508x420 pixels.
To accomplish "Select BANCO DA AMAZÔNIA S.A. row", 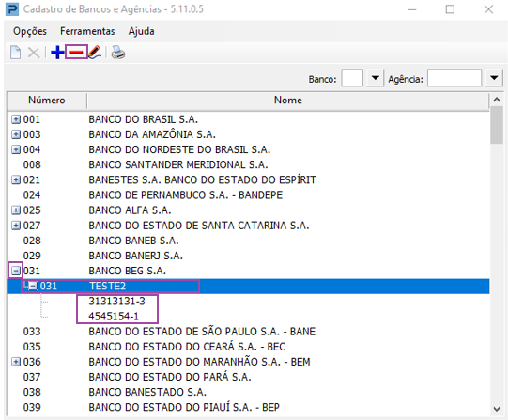I will (248, 134).
